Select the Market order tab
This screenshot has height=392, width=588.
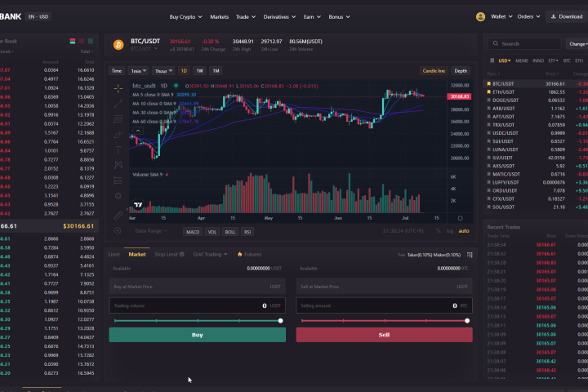point(137,254)
